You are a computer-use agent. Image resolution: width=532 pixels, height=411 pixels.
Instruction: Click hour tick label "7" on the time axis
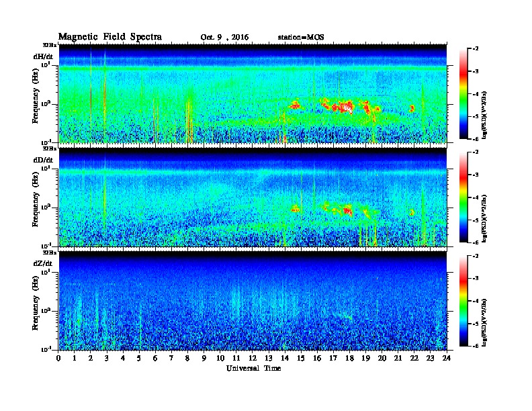171,358
